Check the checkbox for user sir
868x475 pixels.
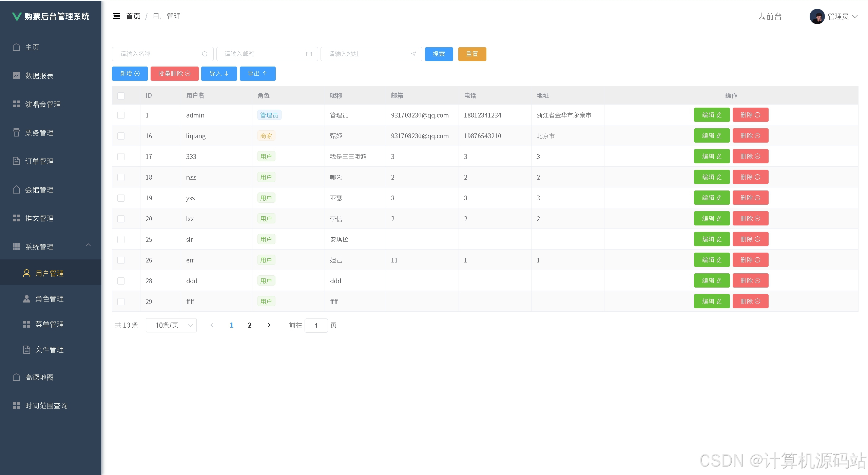point(121,239)
